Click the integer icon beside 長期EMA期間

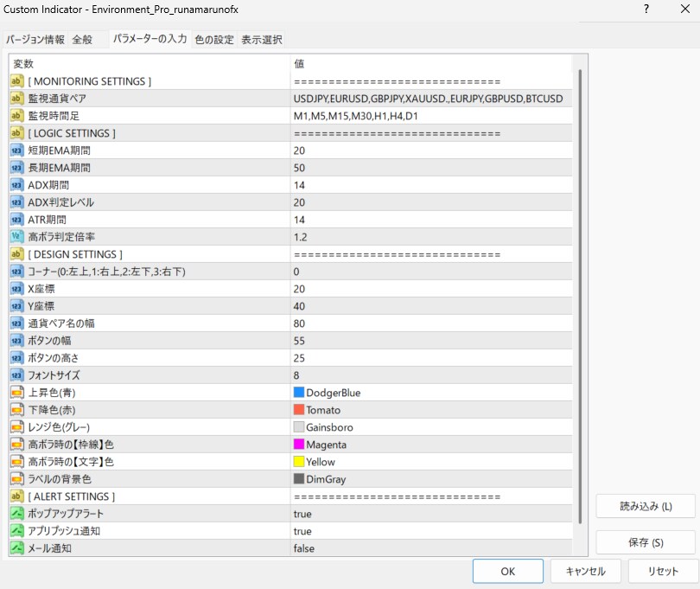click(x=16, y=168)
